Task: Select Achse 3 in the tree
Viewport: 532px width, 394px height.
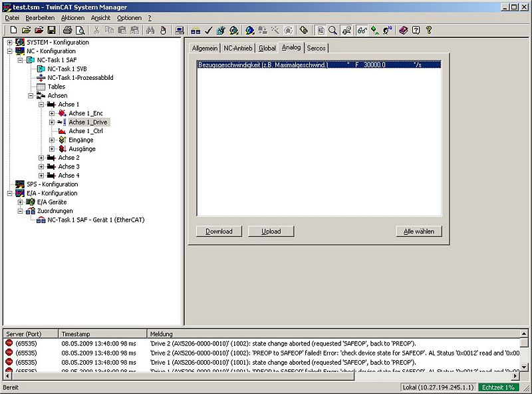Action: click(68, 167)
